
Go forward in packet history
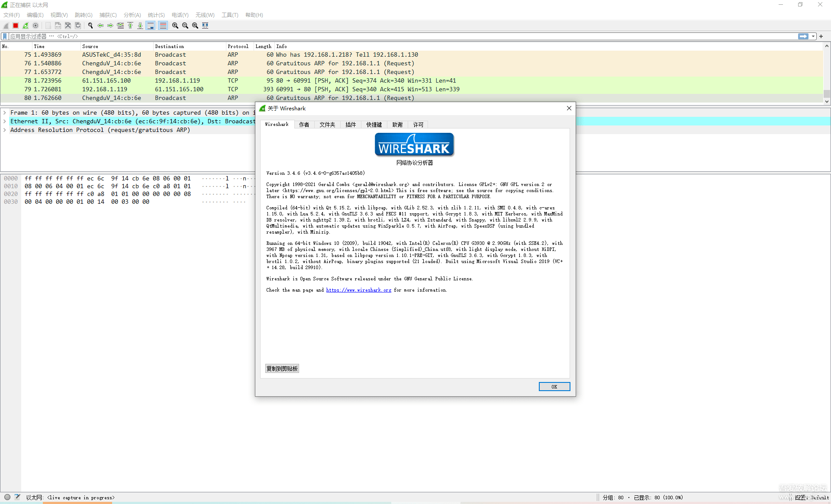(110, 26)
